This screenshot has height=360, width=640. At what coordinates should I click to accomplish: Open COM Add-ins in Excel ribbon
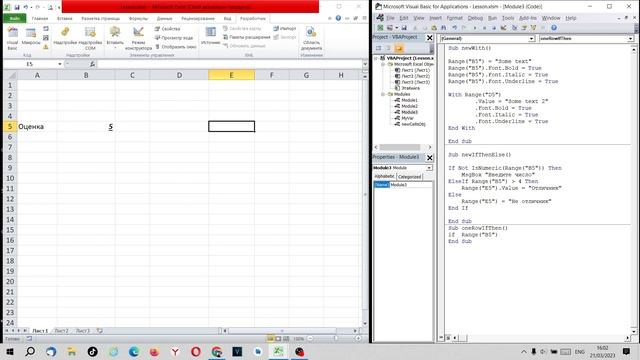[90, 38]
